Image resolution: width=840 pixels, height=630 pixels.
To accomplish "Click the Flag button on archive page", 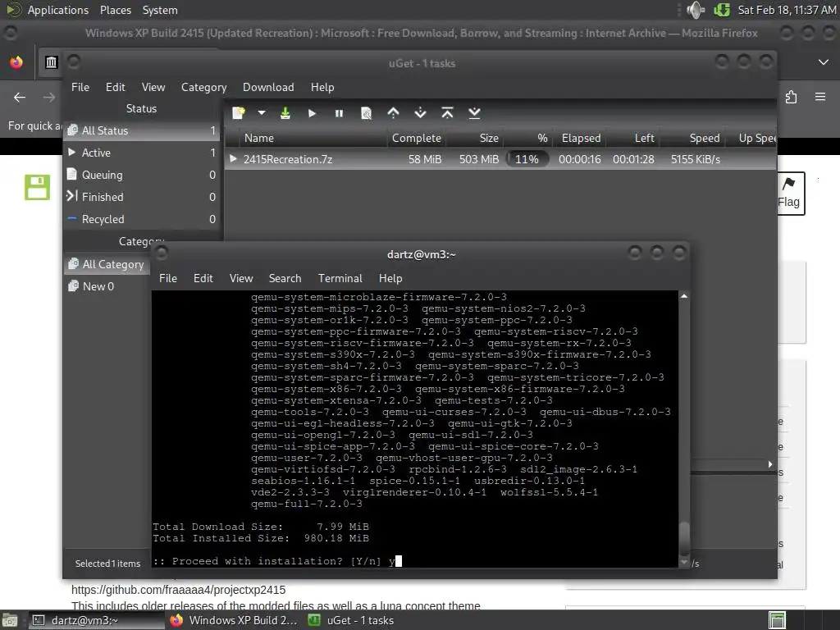I will (788, 194).
